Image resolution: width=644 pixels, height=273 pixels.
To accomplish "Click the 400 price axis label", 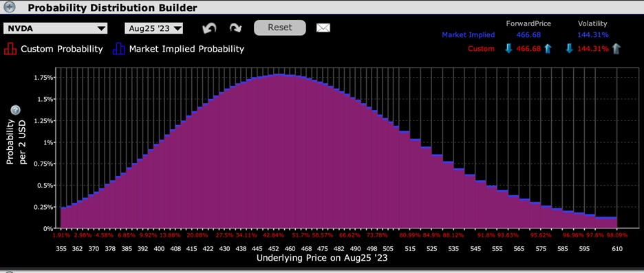I will pos(159,249).
